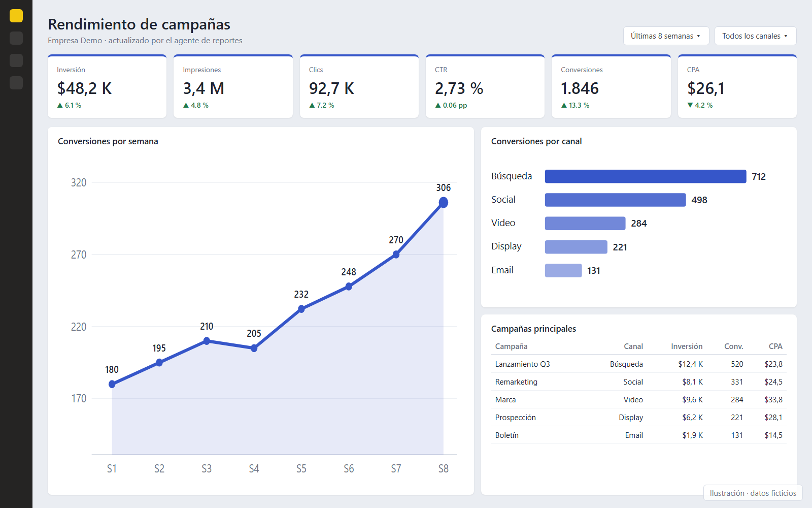Click the S1 x-axis label

112,468
